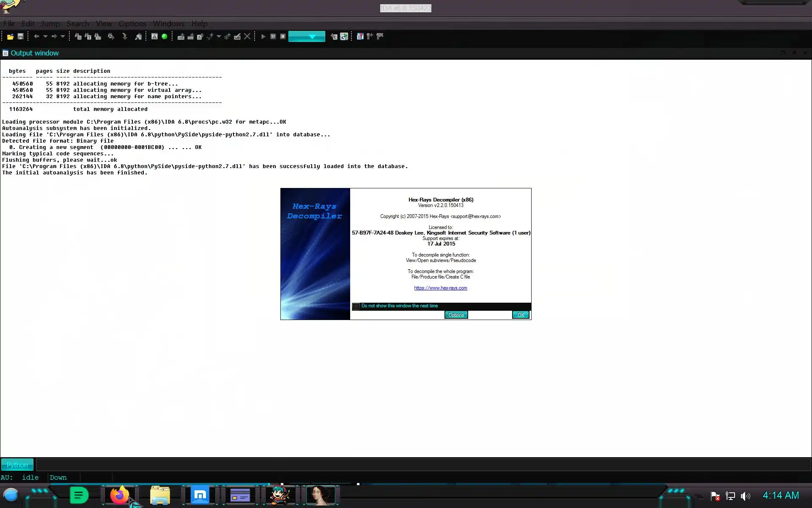Open the Jump menu
Image resolution: width=812 pixels, height=508 pixels.
(x=50, y=24)
